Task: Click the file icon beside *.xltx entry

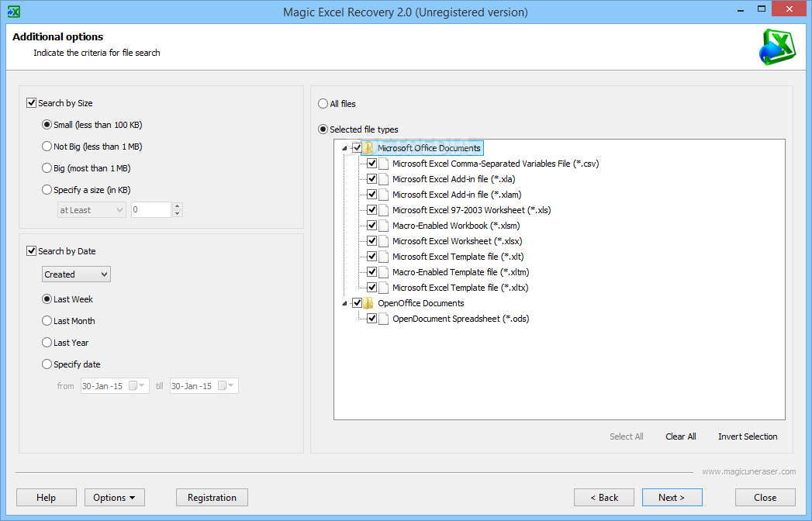Action: coord(384,288)
